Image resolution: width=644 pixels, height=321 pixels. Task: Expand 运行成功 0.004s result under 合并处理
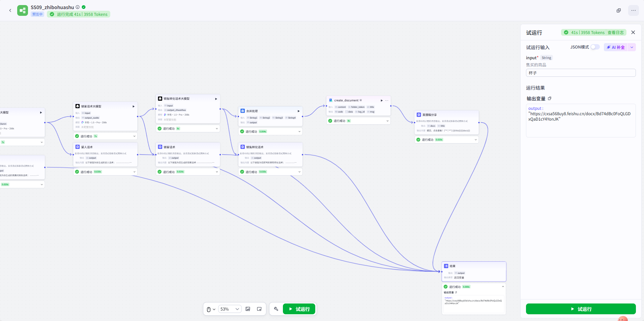coord(299,131)
